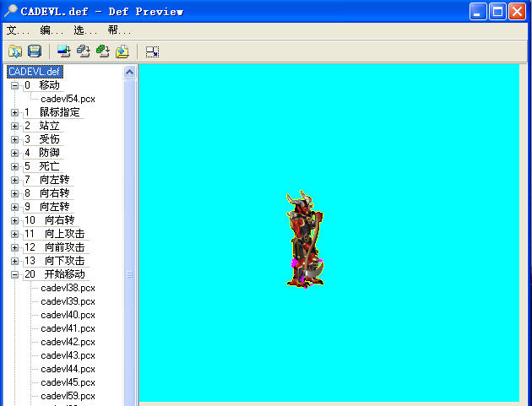Select cadevl38.pcx frame
Screen dimensions: 532x406
click(68, 288)
